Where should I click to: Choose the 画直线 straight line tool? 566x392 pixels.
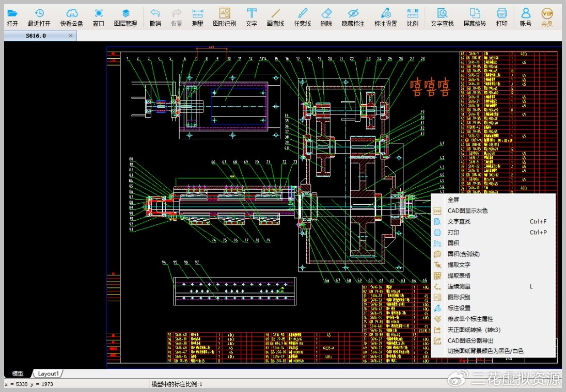(x=275, y=18)
